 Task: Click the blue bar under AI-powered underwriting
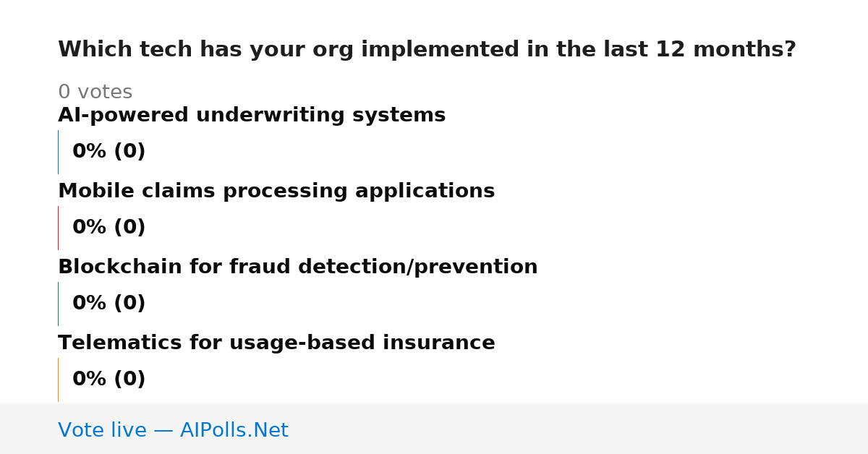(x=58, y=152)
